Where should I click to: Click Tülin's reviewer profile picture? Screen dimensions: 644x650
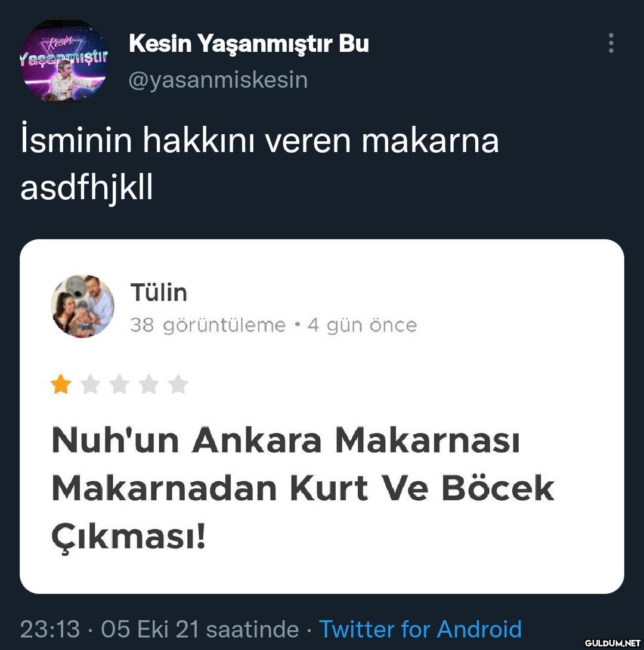click(83, 307)
